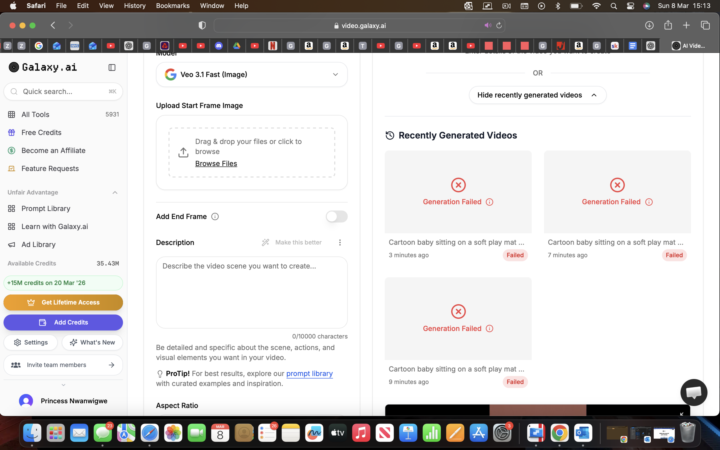This screenshot has height=450, width=720.
Task: Open Safari downloads
Action: coord(649,25)
